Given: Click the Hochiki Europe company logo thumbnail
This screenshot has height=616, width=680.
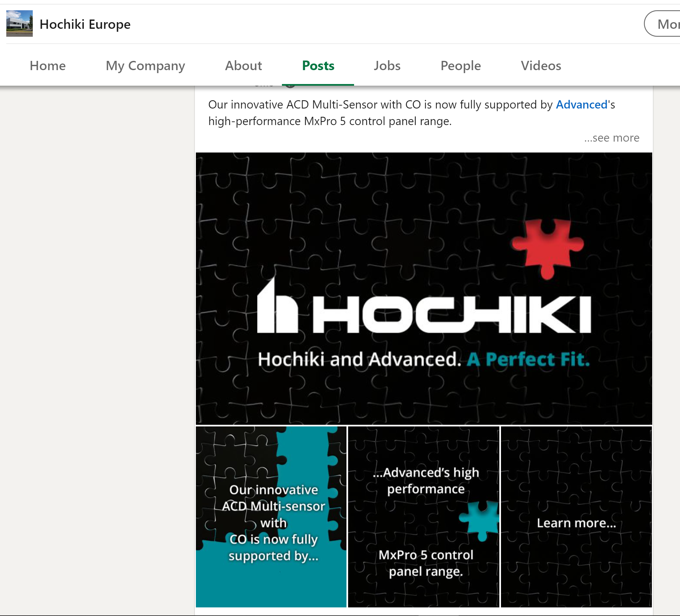Looking at the screenshot, I should (x=20, y=23).
